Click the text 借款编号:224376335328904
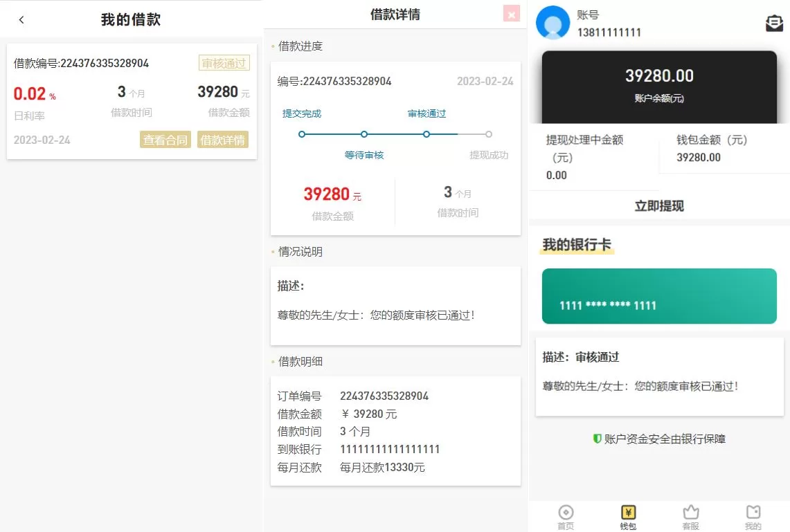The width and height of the screenshot is (790, 532). tap(81, 63)
